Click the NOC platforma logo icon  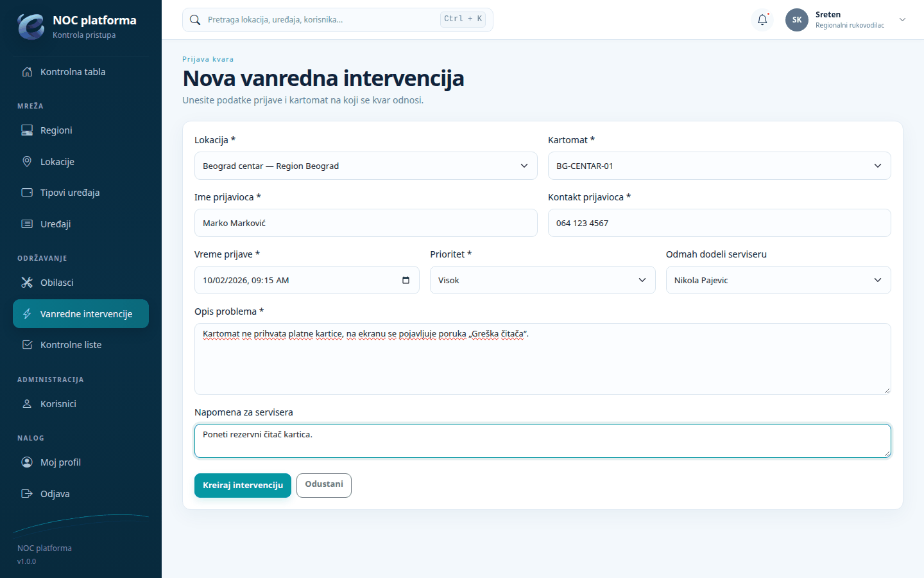coord(31,26)
